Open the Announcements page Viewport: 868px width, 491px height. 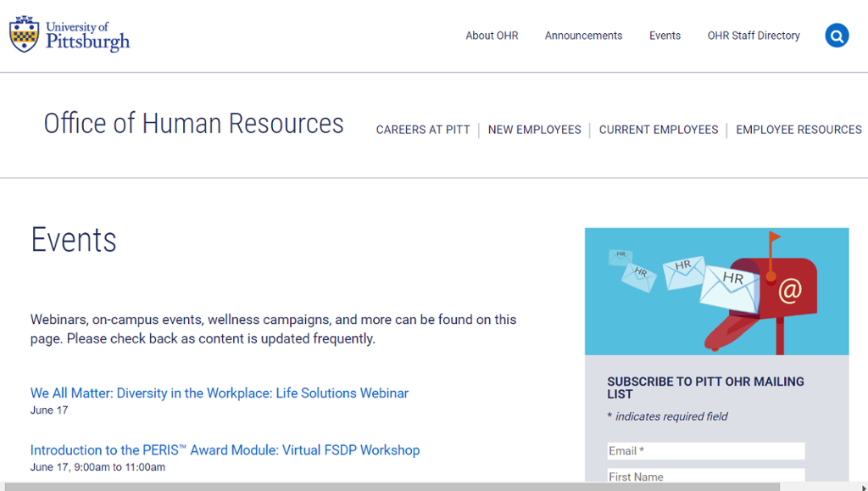[x=583, y=36]
